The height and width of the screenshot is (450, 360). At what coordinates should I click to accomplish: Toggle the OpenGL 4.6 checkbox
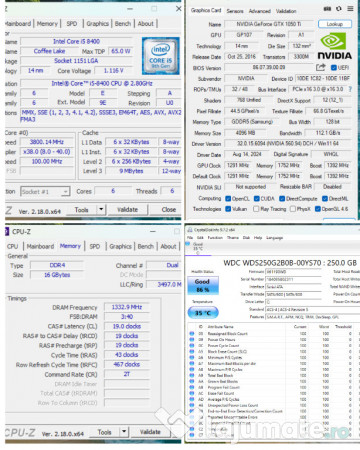click(318, 209)
